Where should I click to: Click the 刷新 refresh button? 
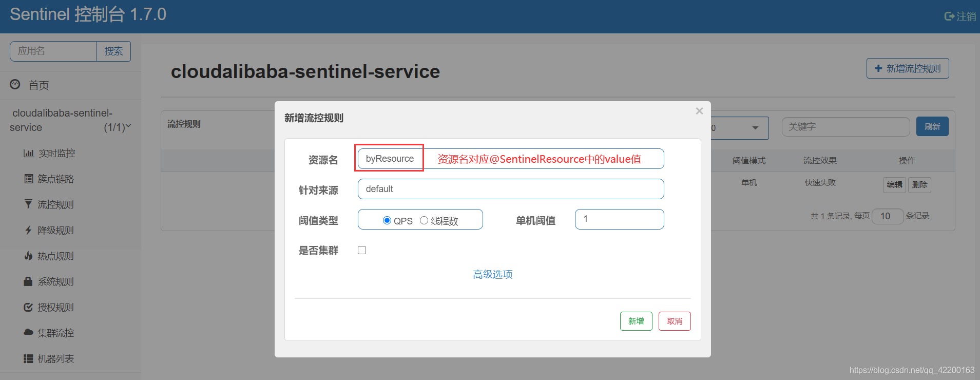point(932,126)
